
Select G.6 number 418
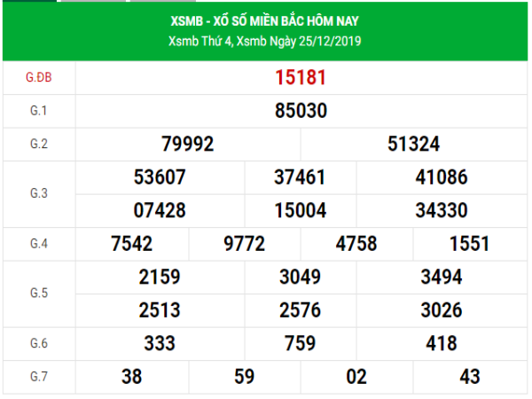pyautogui.click(x=441, y=343)
